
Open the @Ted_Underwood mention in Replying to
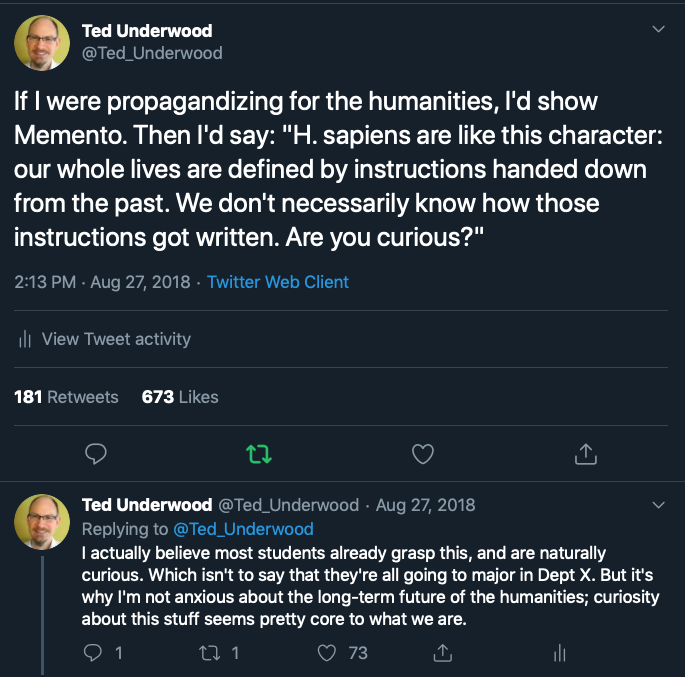(243, 528)
